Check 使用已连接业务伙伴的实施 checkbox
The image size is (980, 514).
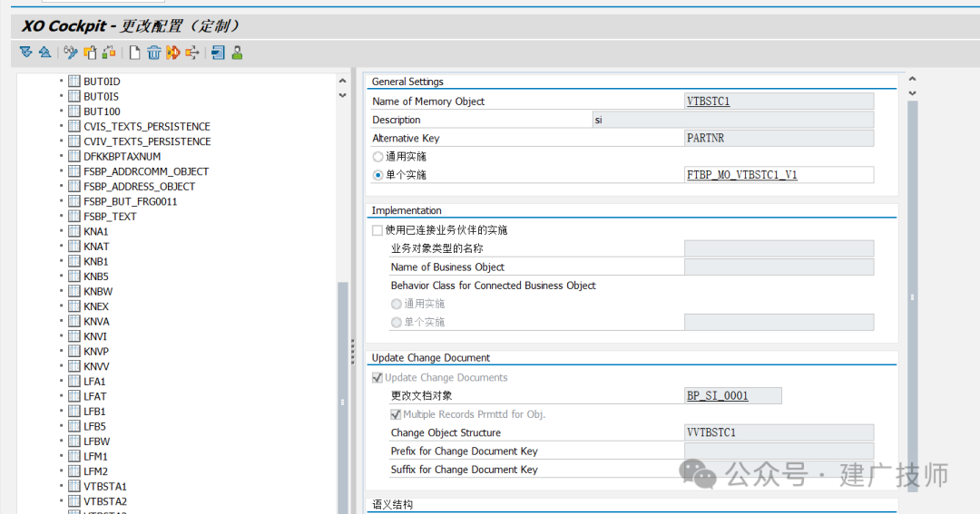[377, 230]
